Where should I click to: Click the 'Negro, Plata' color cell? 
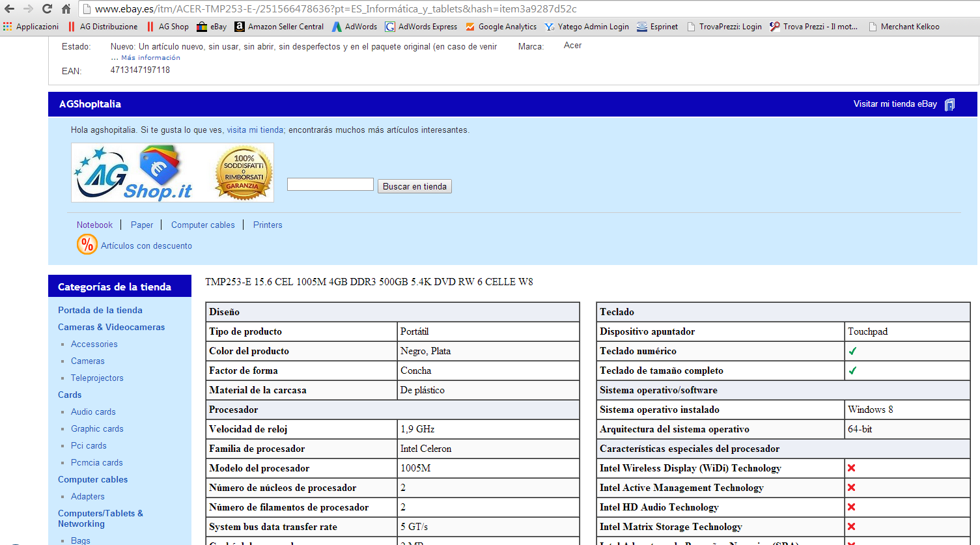point(488,351)
